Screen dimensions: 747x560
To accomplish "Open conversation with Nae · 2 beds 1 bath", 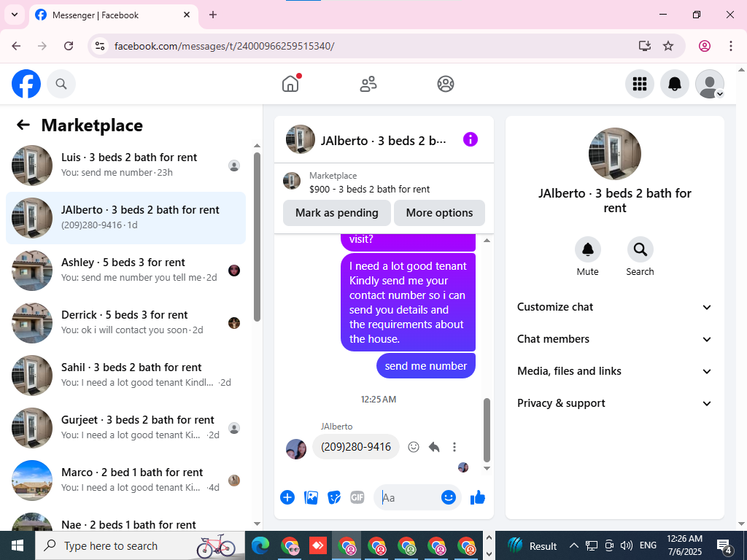I will point(125,523).
